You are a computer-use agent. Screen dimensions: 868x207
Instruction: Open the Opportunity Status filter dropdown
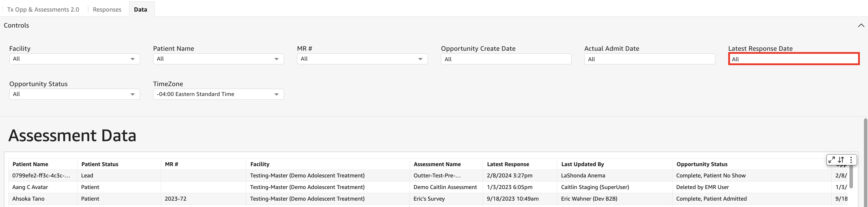tap(75, 94)
